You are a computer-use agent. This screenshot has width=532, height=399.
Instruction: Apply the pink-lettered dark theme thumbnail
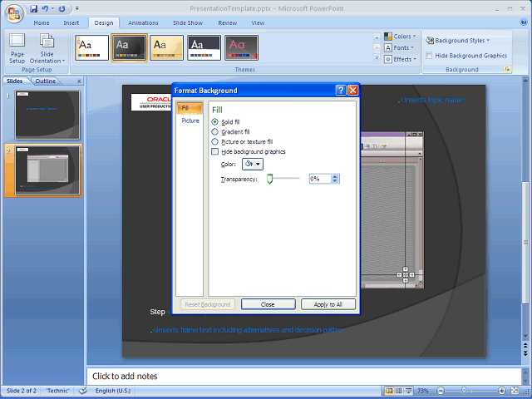(x=241, y=47)
